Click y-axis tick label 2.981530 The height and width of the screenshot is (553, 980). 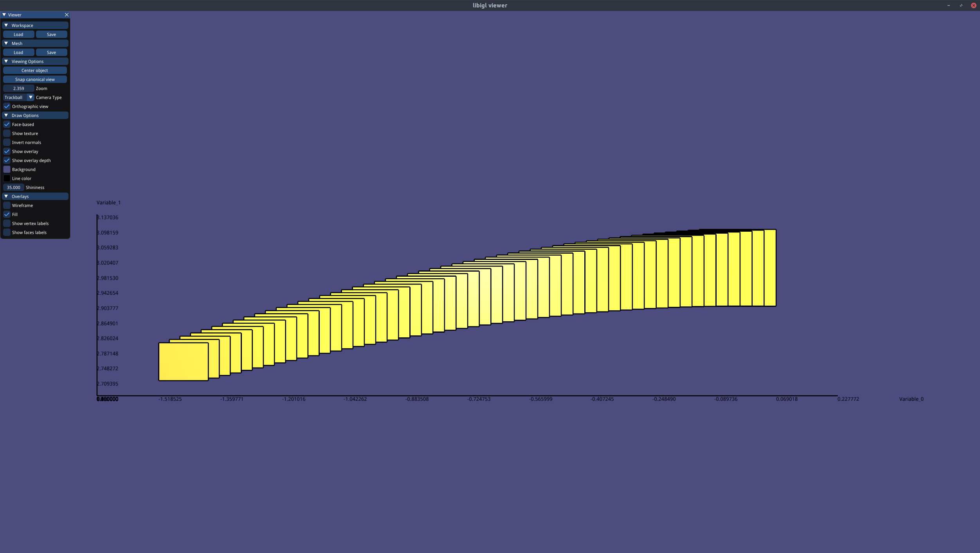pyautogui.click(x=108, y=278)
